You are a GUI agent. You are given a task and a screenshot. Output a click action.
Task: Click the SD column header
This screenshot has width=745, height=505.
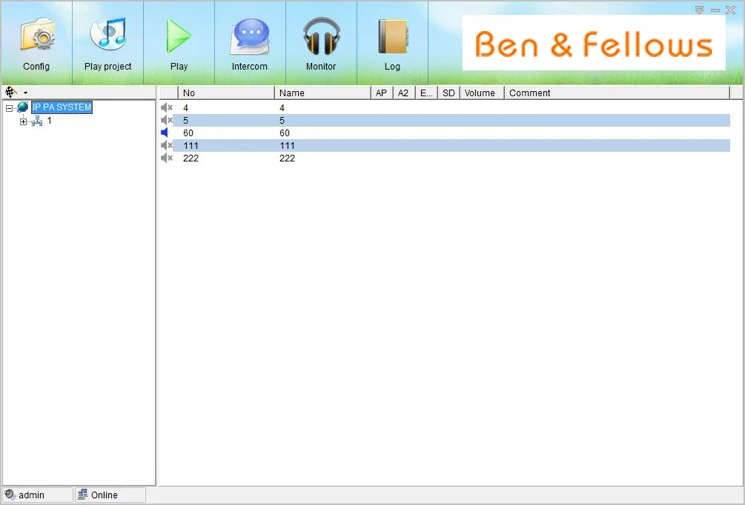[449, 93]
